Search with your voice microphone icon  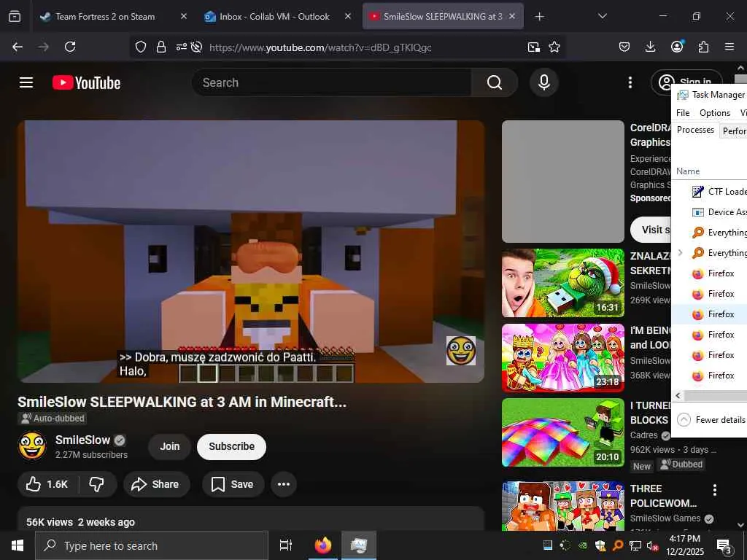[x=544, y=82]
